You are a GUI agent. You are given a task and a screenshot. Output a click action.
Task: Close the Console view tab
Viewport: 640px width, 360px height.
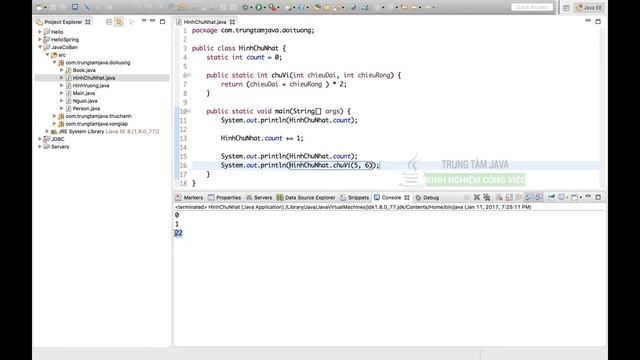[x=407, y=198]
